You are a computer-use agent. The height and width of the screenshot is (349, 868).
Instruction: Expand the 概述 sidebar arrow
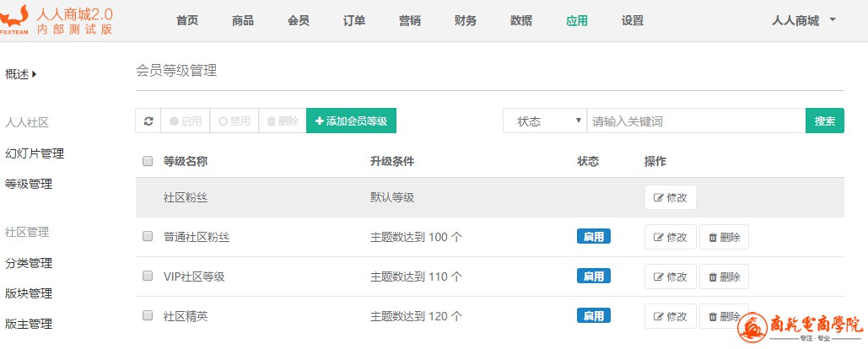click(35, 74)
